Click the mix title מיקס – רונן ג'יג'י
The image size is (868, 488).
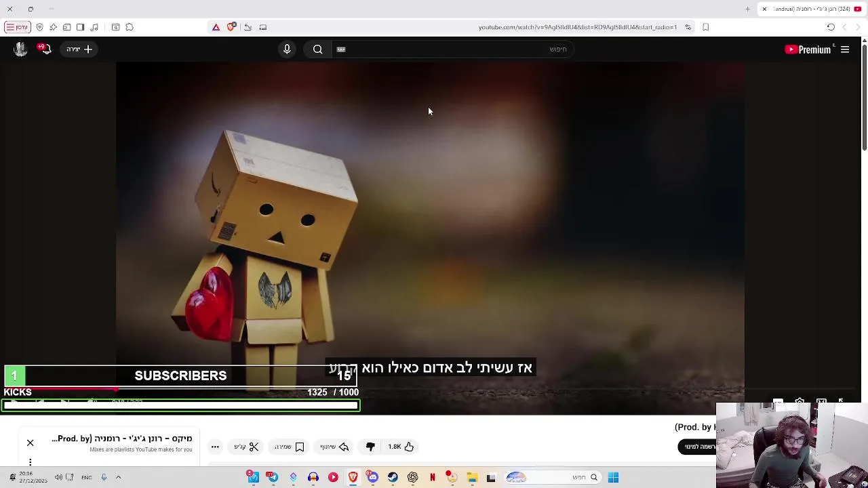pos(122,439)
